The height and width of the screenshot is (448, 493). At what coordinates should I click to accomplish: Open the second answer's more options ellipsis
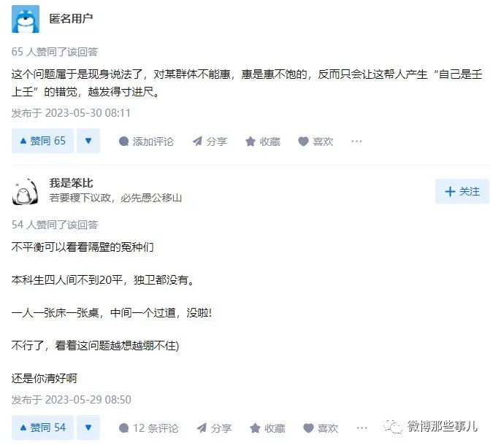coord(362,428)
